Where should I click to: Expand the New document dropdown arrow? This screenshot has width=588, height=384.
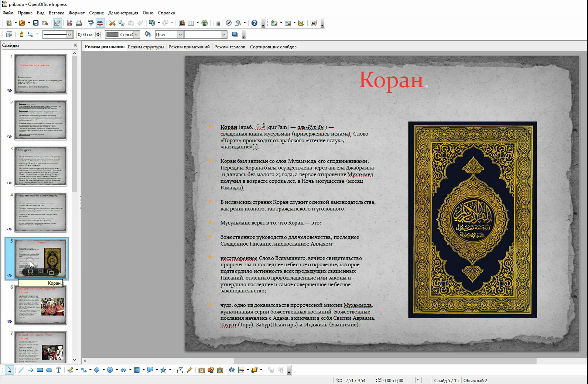(x=16, y=23)
